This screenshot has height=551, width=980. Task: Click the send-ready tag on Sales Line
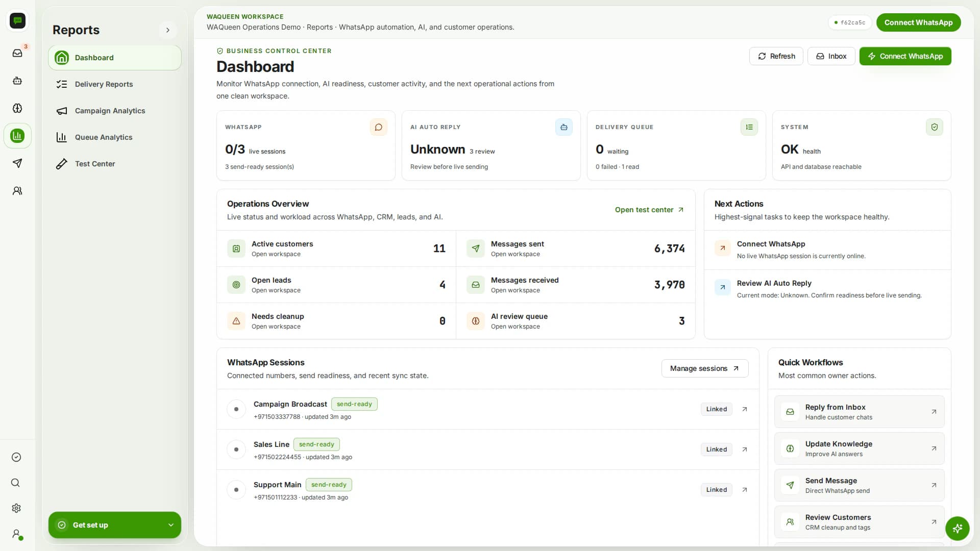[x=316, y=444]
